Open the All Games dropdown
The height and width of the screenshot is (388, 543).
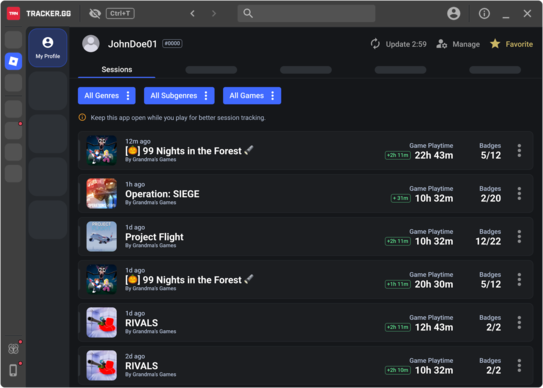click(x=252, y=96)
